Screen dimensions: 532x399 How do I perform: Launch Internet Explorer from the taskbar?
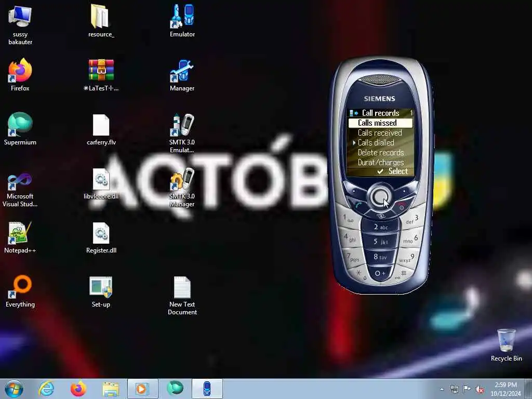[46, 389]
